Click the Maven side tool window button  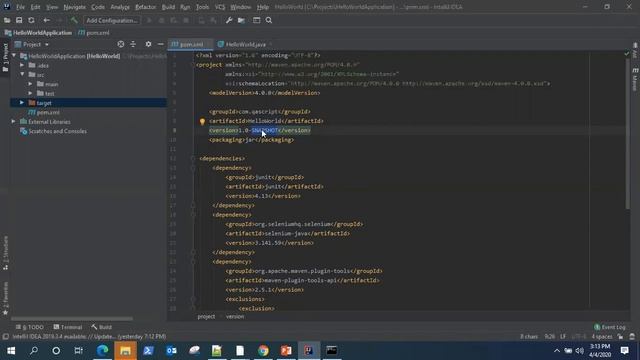[635, 80]
